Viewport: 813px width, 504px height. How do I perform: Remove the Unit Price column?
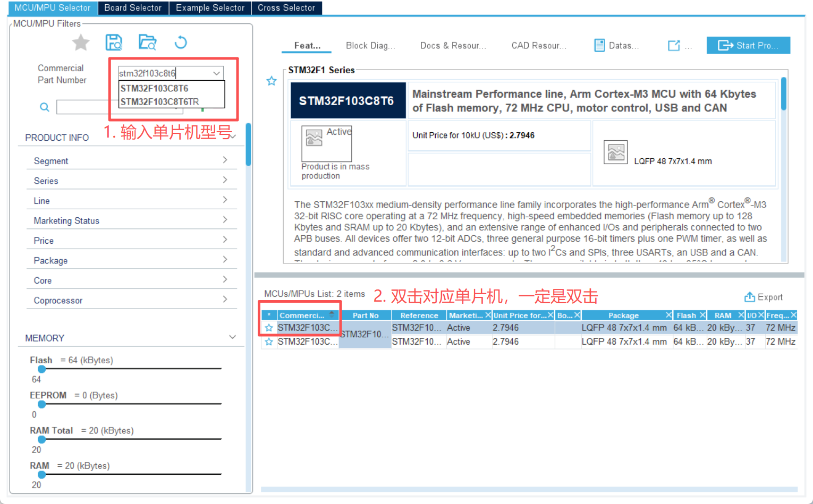pos(551,315)
